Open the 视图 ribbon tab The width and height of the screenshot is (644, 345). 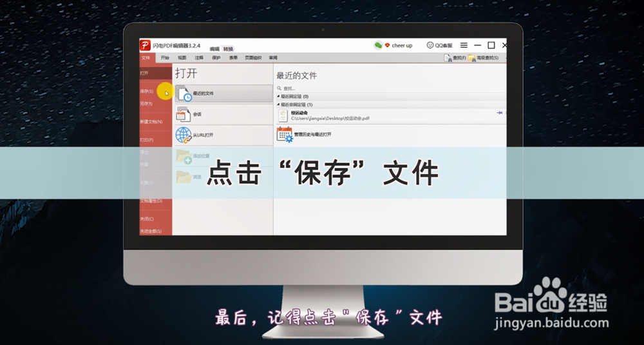click(182, 58)
